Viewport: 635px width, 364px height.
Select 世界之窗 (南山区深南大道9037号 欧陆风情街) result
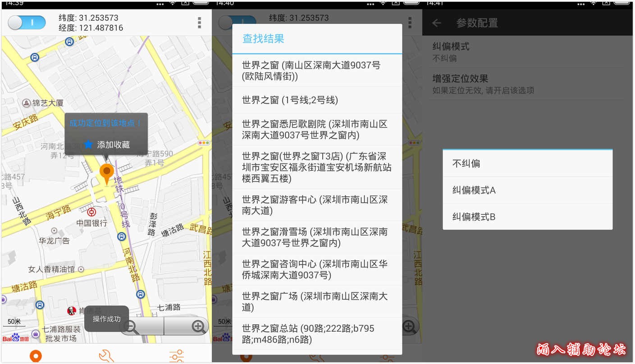[317, 71]
